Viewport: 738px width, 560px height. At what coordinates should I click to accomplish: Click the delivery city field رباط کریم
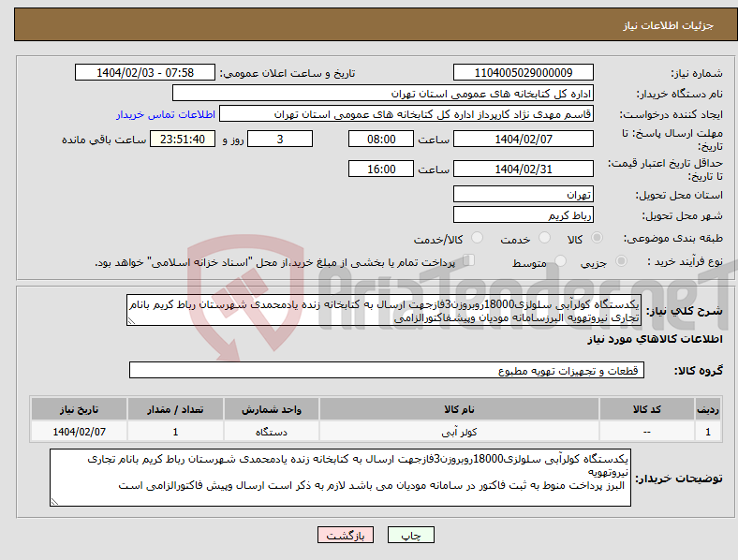pos(523,214)
